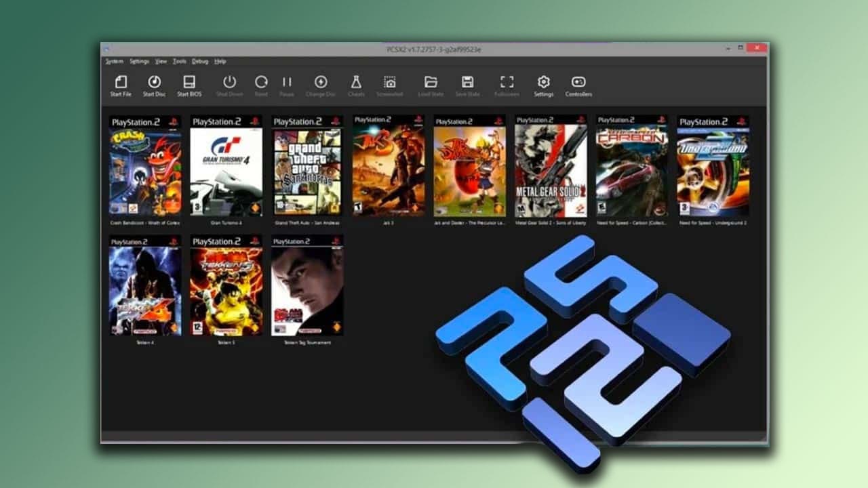Click the Reset toolbar icon

[x=261, y=82]
